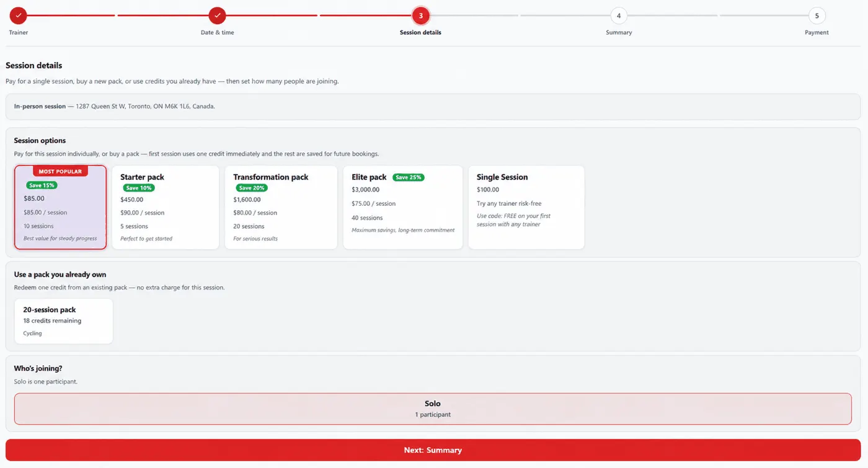Select the Most Popular 10 sessions pack

click(61, 207)
